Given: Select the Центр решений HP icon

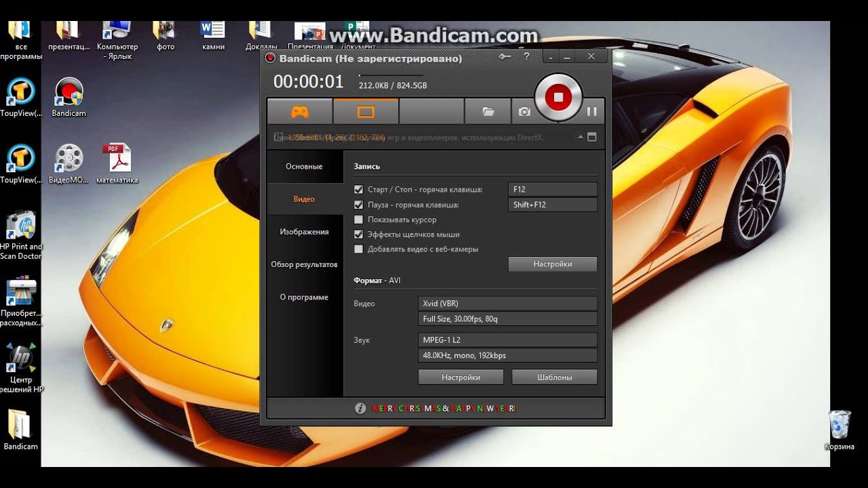Looking at the screenshot, I should pyautogui.click(x=20, y=368).
